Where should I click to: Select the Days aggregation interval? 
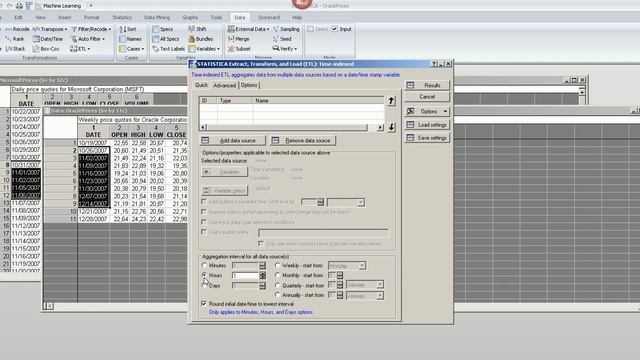point(205,285)
